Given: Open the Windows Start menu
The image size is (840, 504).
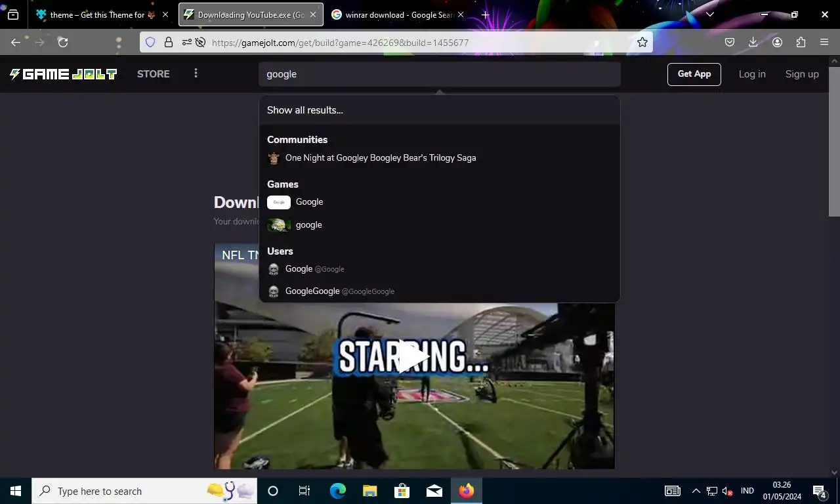Looking at the screenshot, I should tap(16, 491).
